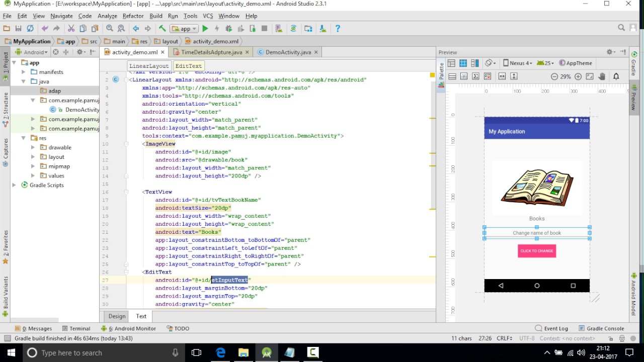Screen dimensions: 644x362
Task: Navigate back with the blue left arrow
Action: (136, 29)
